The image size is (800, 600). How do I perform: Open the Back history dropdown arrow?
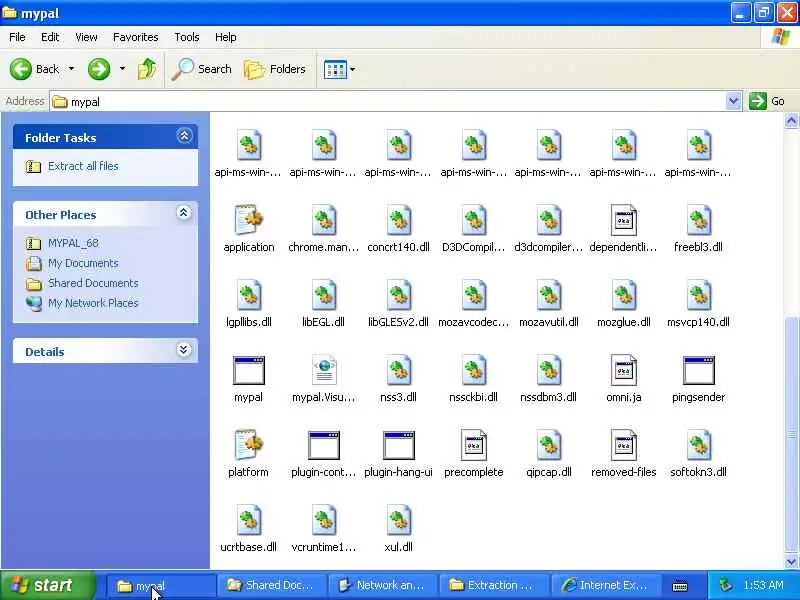click(71, 69)
